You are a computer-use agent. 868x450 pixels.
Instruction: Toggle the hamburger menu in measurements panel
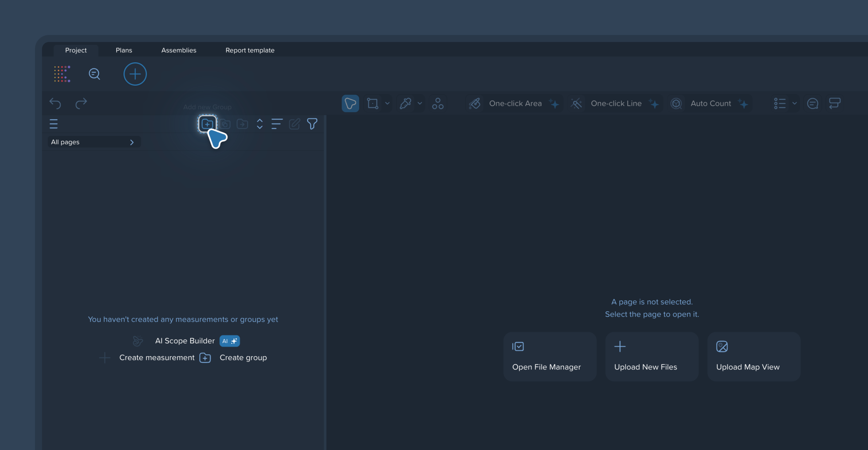tap(54, 124)
